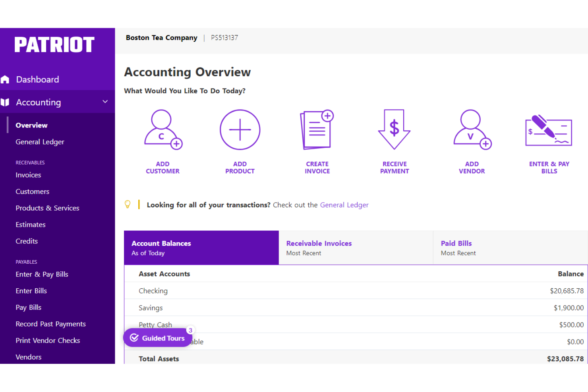Viewport: 588px width, 392px height.
Task: Click the Patriot logo
Action: [54, 44]
